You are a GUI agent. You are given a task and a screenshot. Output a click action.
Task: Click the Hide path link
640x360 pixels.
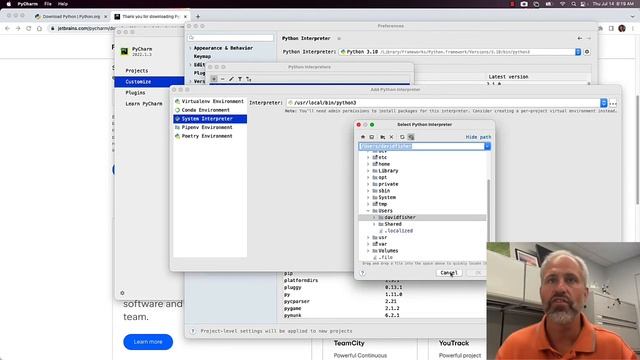[478, 137]
